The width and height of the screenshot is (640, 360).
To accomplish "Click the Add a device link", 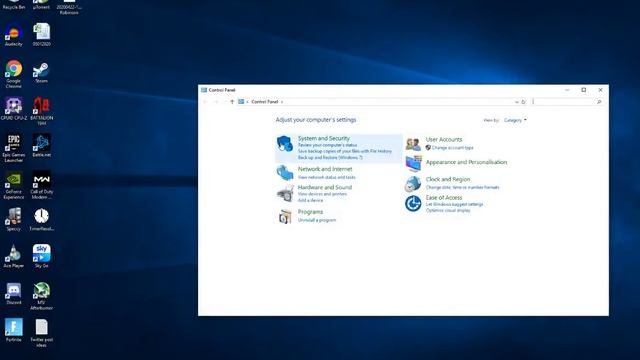I will 310,200.
